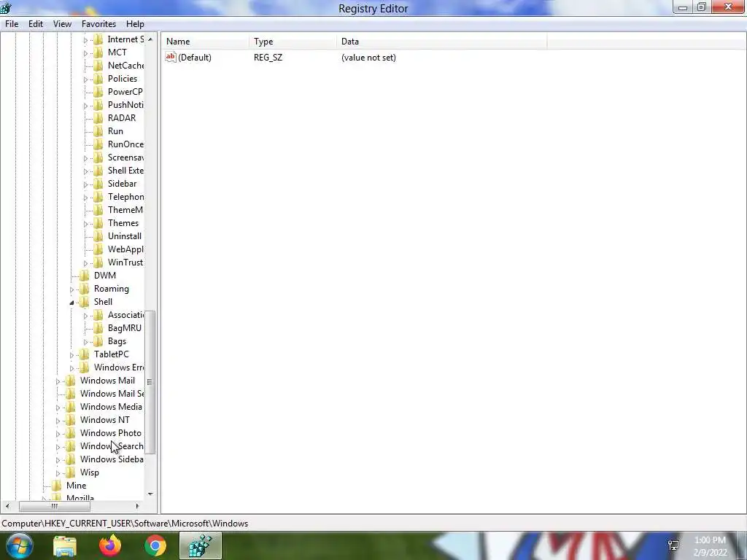Select the RunOnce key label

125,144
